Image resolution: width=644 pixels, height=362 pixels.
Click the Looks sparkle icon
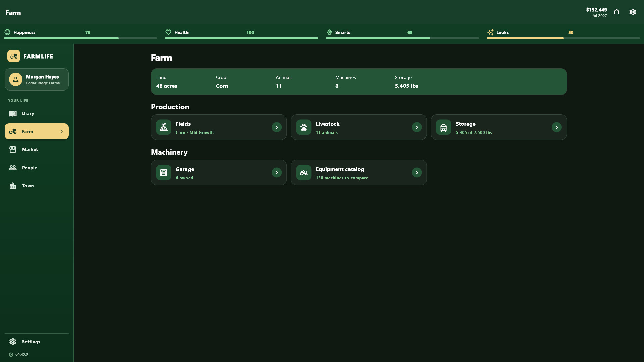[x=490, y=32]
